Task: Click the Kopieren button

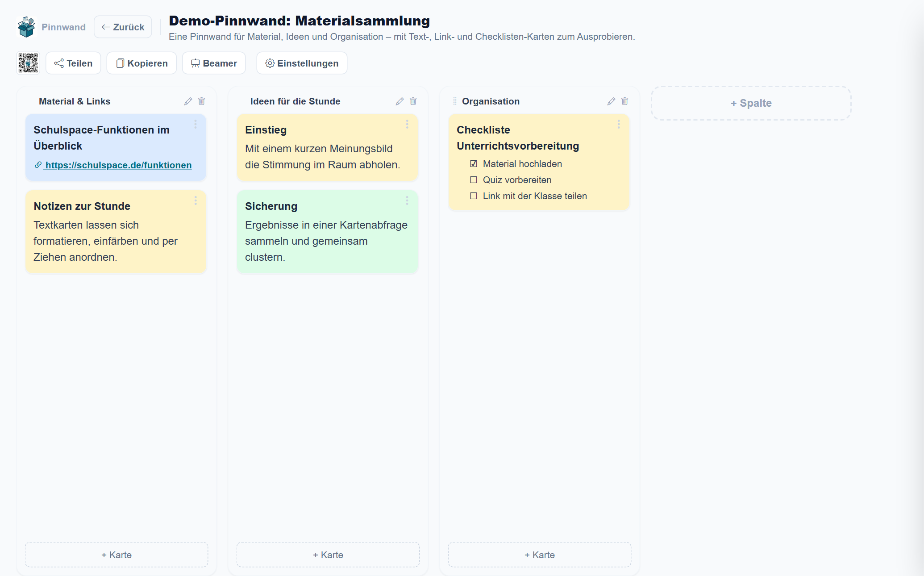Action: [142, 63]
